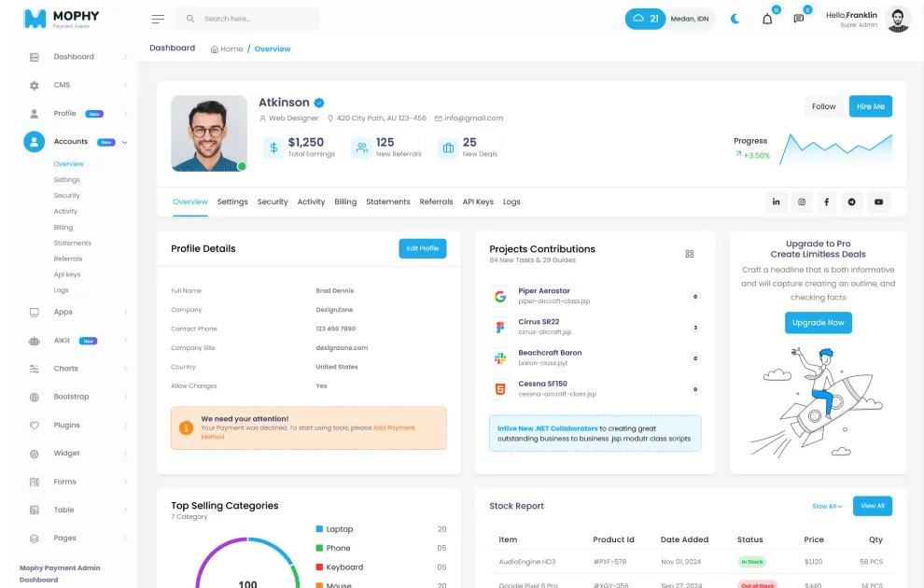Viewport: 924px width, 588px height.
Task: Click the grid icon in Projects Contributions
Action: point(690,254)
